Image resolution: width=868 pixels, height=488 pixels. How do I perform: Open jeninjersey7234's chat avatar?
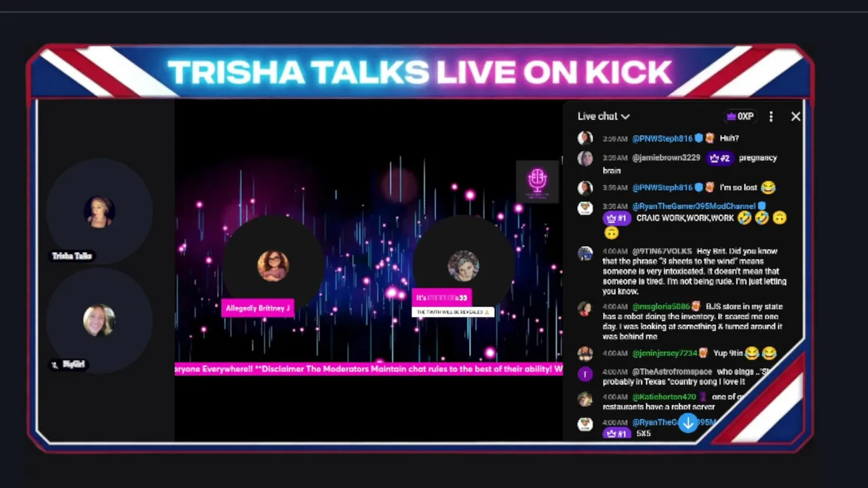coord(585,353)
